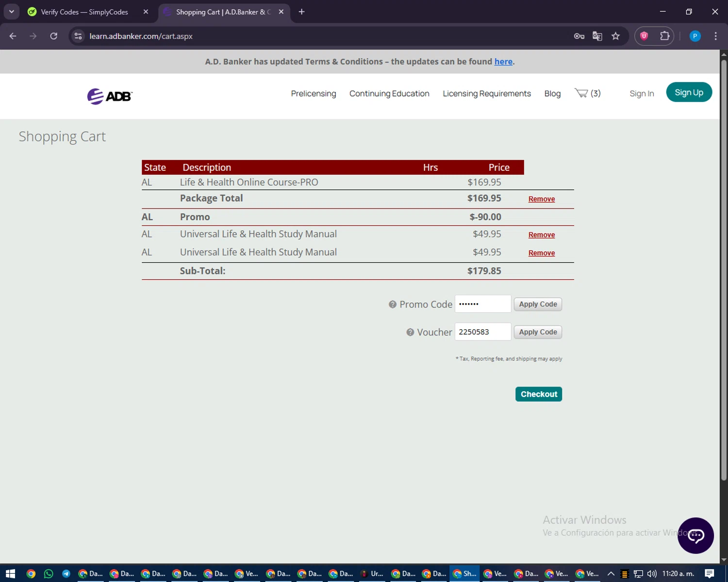Open the red shield extension icon
This screenshot has height=582, width=728.
coord(644,36)
